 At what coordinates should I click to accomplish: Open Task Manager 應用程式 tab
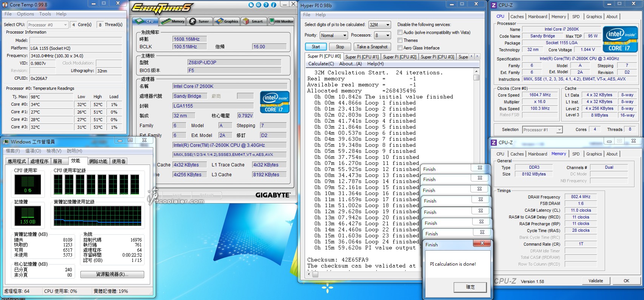click(x=17, y=161)
